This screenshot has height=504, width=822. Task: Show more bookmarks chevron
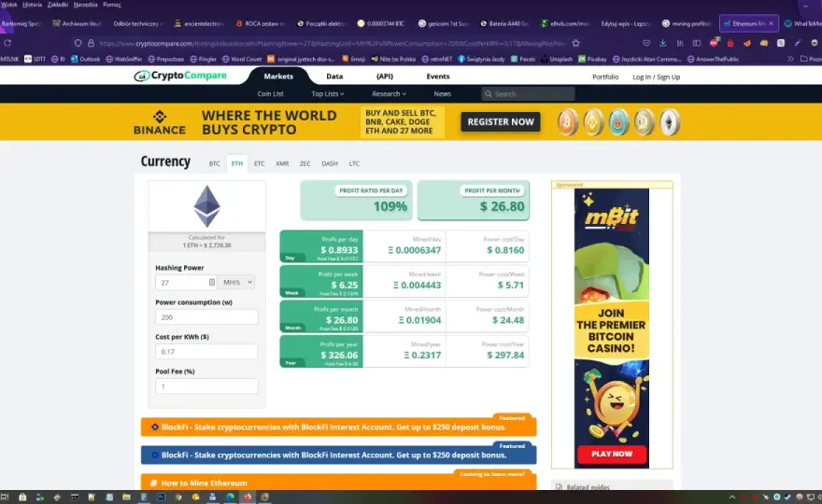coord(790,59)
